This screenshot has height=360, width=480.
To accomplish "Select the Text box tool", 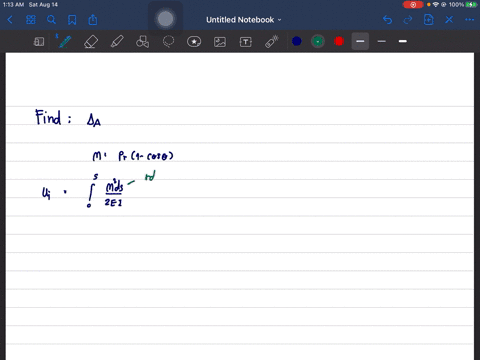I will click(x=246, y=42).
